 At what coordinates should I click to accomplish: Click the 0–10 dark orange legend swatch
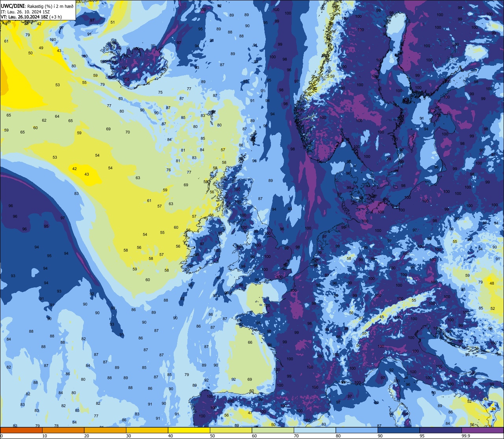[x=21, y=430]
